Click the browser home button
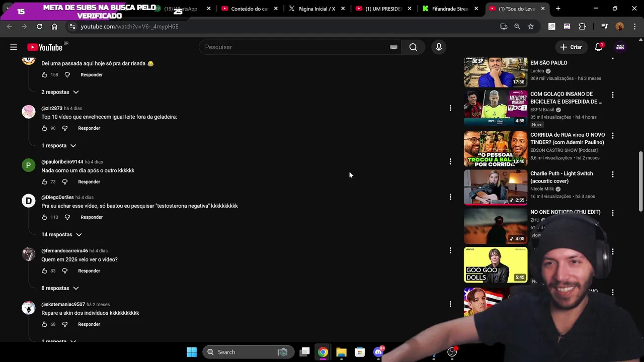This screenshot has height=362, width=644. click(54, 27)
